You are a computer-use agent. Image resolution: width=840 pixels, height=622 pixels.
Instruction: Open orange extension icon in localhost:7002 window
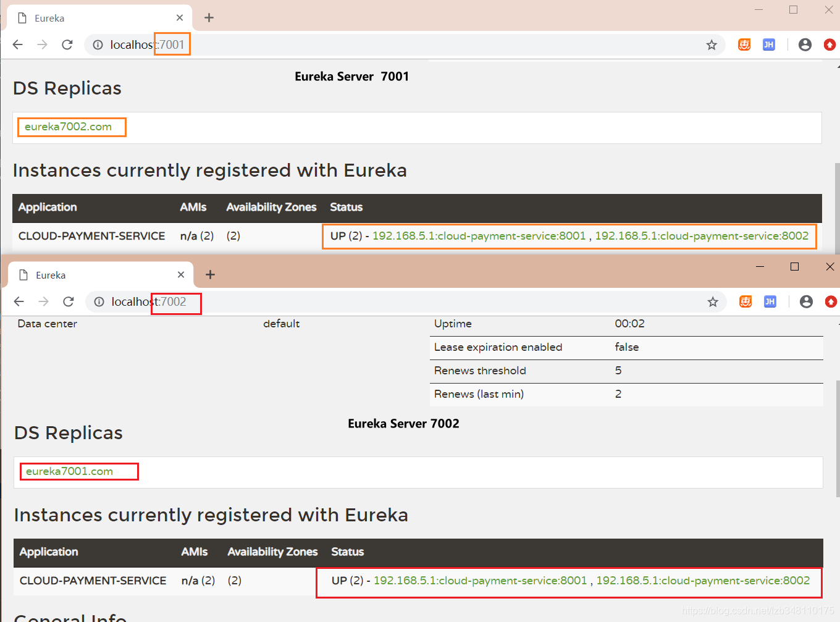745,301
